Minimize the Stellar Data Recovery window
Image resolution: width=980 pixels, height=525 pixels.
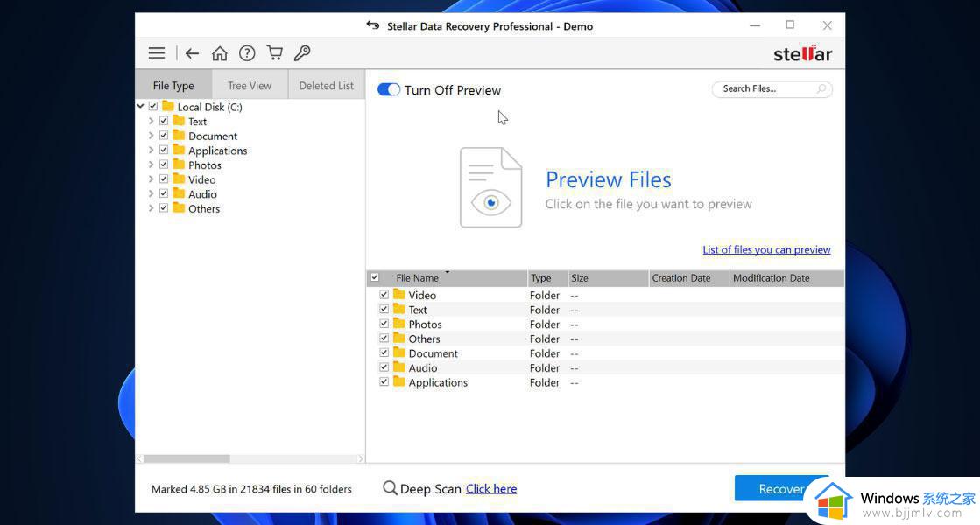(x=755, y=25)
